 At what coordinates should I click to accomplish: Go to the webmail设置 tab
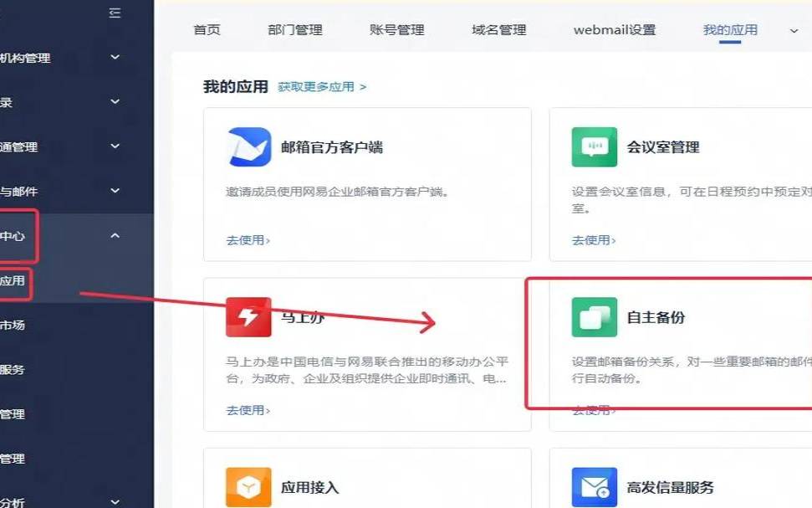pyautogui.click(x=615, y=29)
